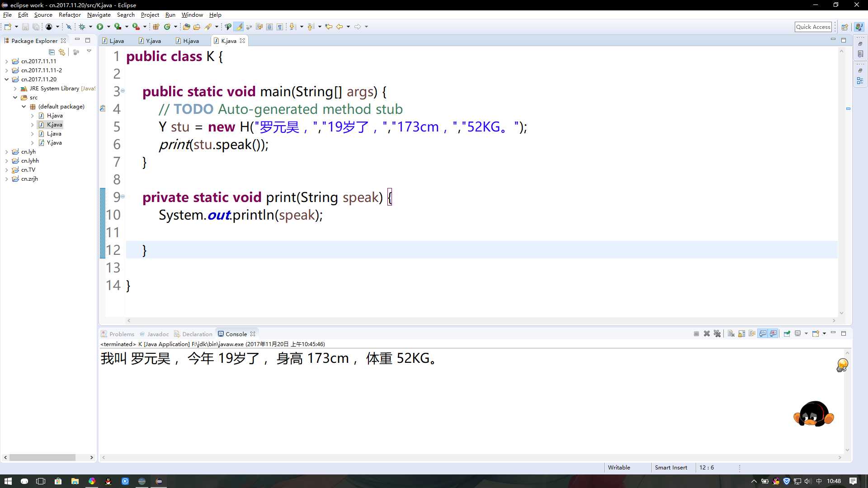This screenshot has height=488, width=868.
Task: Open File Explorer from the taskbar
Action: pyautogui.click(x=75, y=481)
